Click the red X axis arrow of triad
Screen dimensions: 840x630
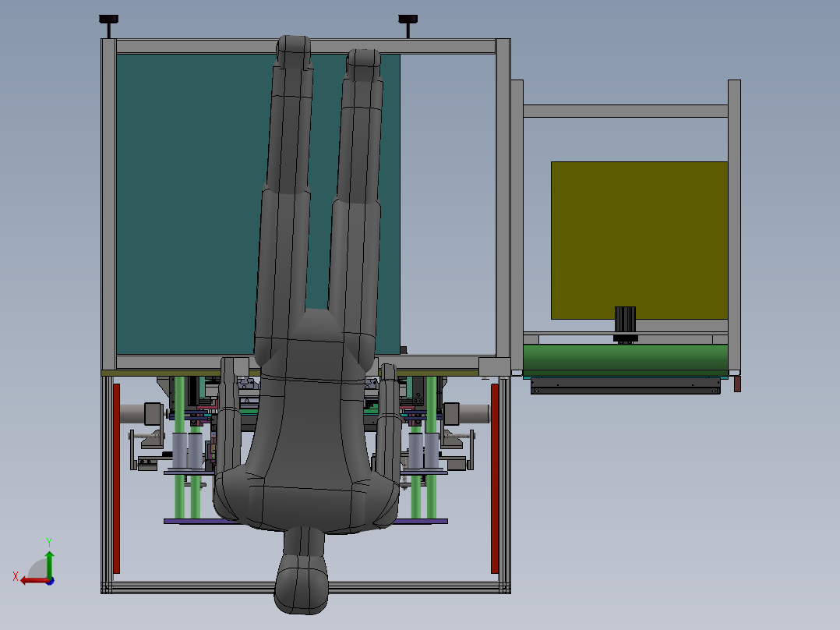click(35, 581)
